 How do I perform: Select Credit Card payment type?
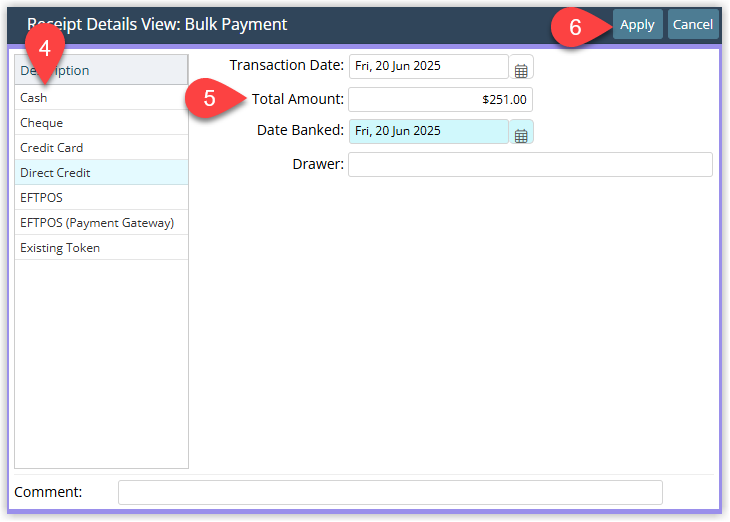(x=101, y=148)
